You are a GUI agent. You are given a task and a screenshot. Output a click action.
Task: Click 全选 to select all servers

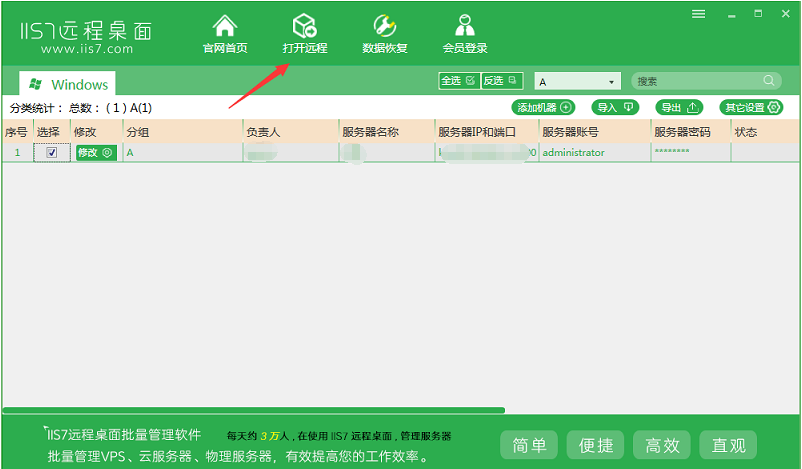(459, 81)
